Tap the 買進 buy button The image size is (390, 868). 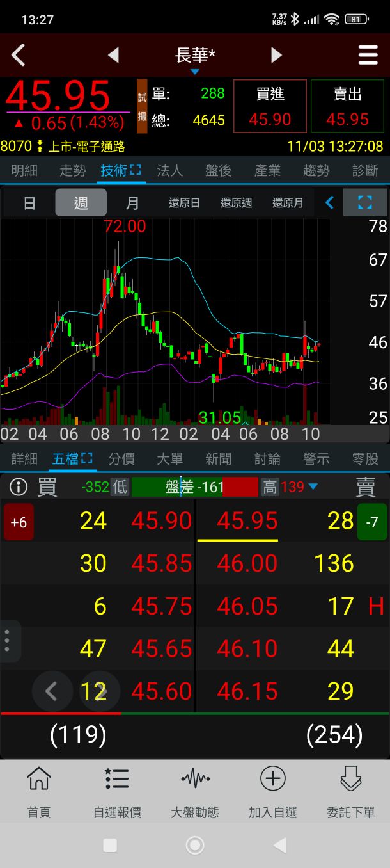[x=270, y=106]
